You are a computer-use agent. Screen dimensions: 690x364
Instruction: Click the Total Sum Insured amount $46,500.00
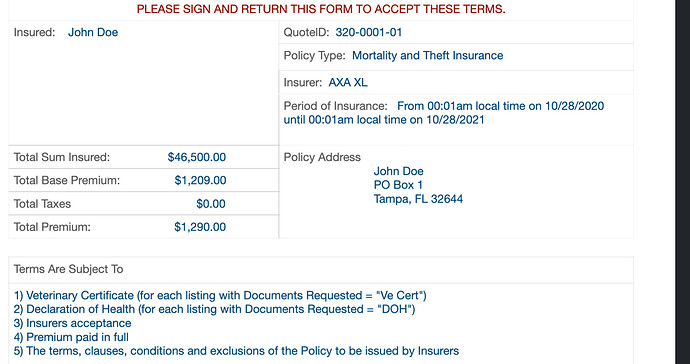point(197,157)
